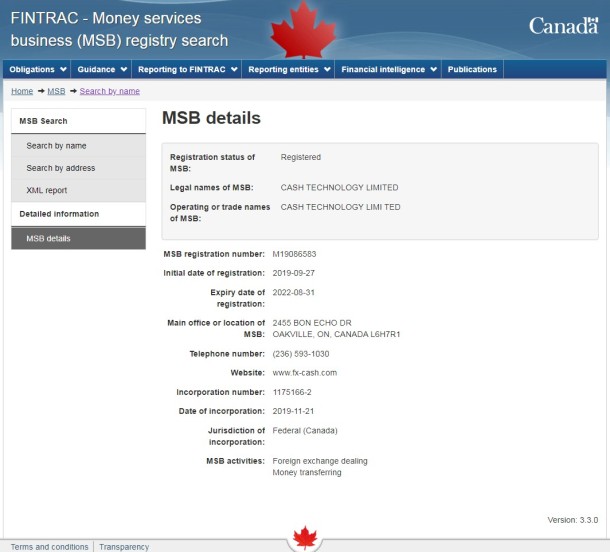Open the Obligations menu item
This screenshot has width=610, height=552.
point(37,69)
